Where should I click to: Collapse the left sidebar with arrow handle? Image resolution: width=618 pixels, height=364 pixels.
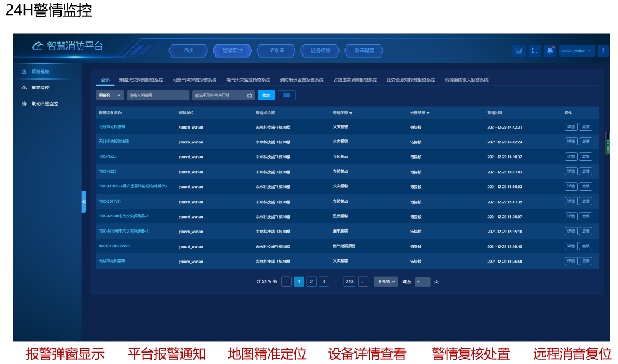[x=84, y=202]
